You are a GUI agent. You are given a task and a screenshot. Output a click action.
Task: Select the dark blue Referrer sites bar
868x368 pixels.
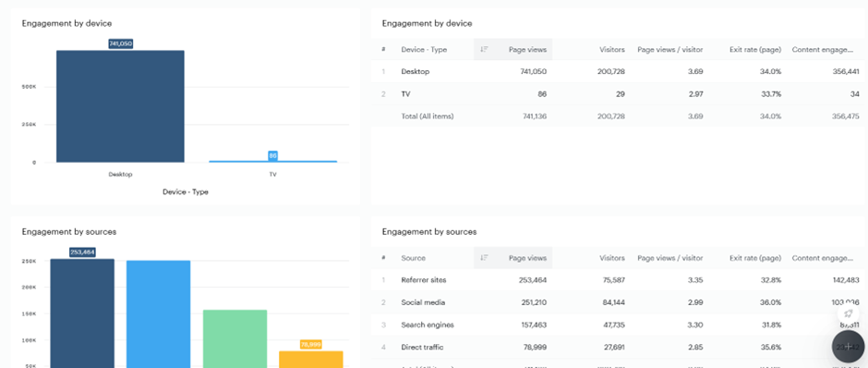pyautogui.click(x=82, y=313)
